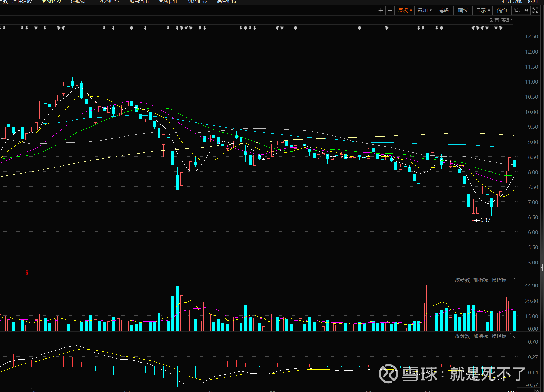Viewport: 544px width, 392px height.
Task: Click 换指标 in the MACD panel
Action: pyautogui.click(x=499, y=336)
